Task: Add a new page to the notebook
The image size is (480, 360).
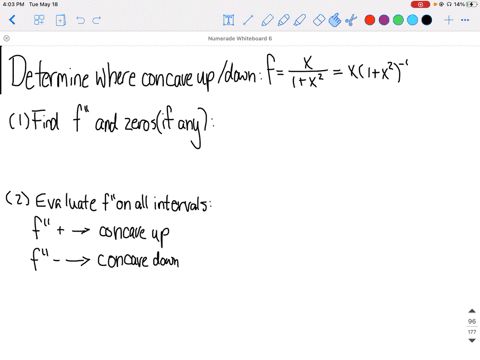Action: point(60,20)
